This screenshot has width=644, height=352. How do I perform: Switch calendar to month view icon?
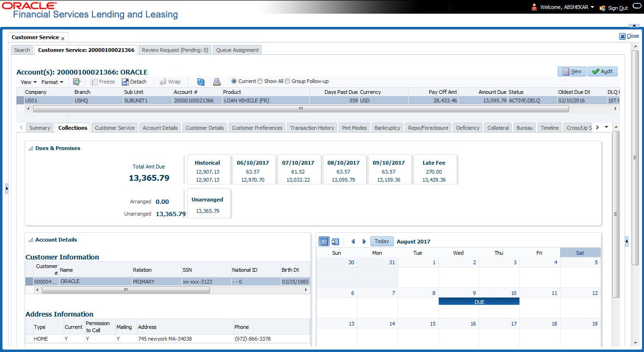(x=324, y=242)
